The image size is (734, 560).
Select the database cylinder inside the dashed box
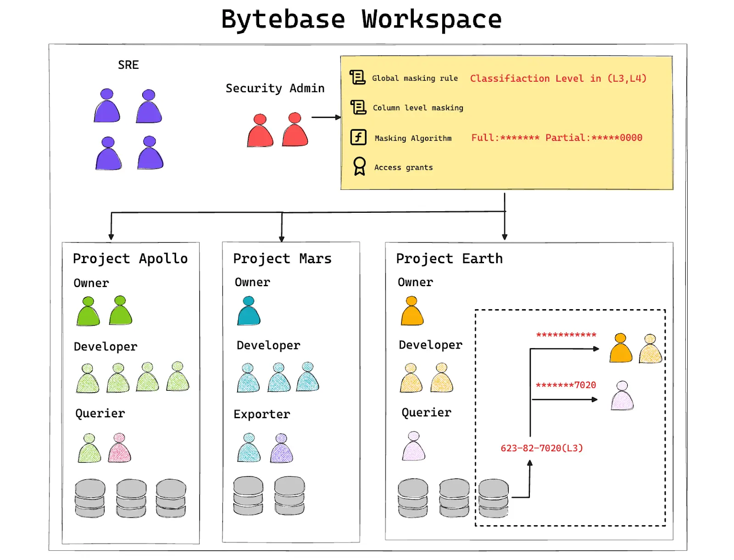tap(494, 498)
